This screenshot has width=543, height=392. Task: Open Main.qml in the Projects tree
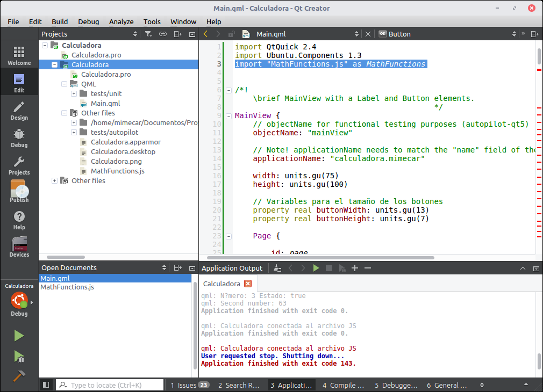point(105,104)
